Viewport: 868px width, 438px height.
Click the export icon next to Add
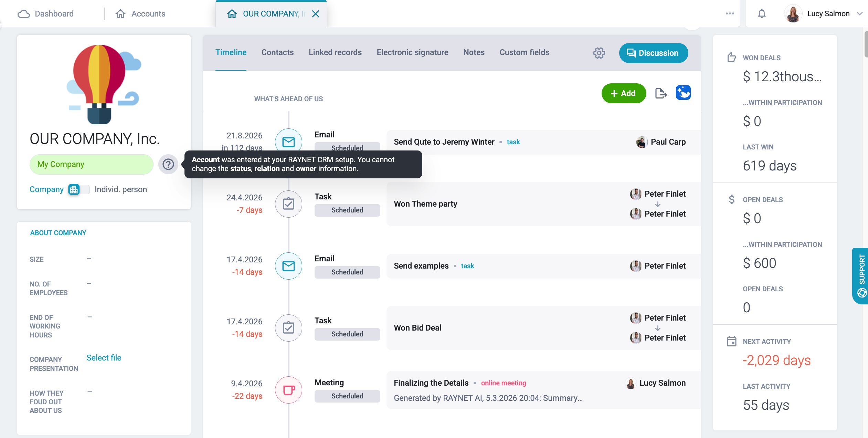pyautogui.click(x=661, y=93)
